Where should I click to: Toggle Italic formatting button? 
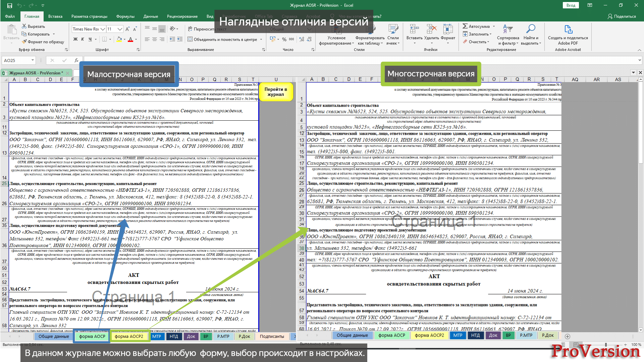click(x=83, y=39)
